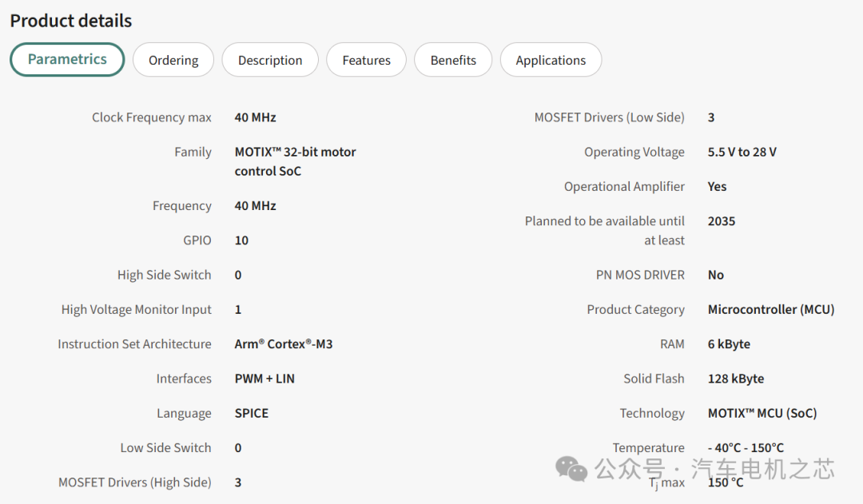This screenshot has width=863, height=504.
Task: Click the Product Category label
Action: (636, 310)
